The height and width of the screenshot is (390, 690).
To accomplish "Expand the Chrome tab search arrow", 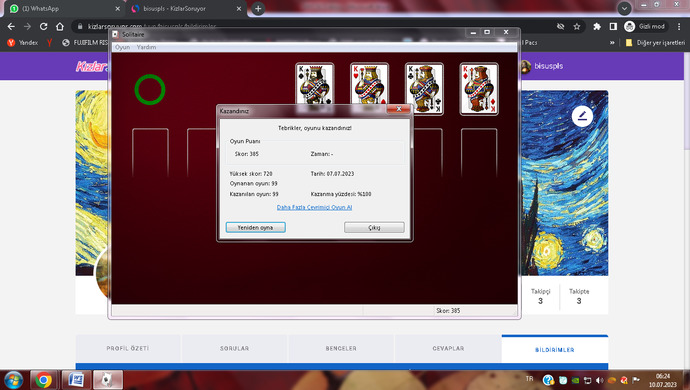I will (624, 8).
